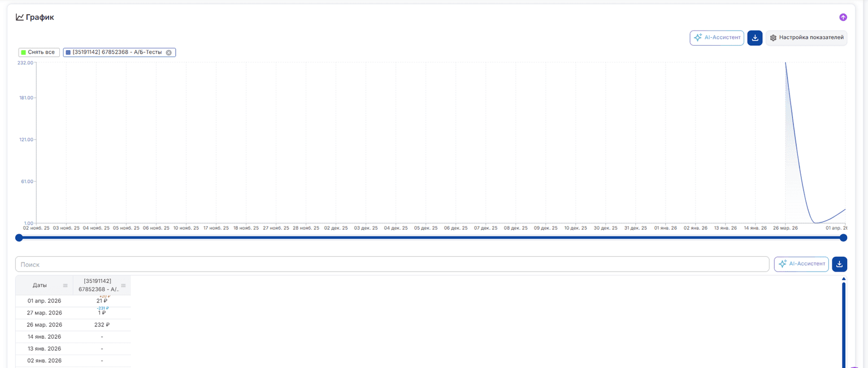Toggle the [35191142] 67852368 series visibility
868x368 pixels.
tap(117, 52)
